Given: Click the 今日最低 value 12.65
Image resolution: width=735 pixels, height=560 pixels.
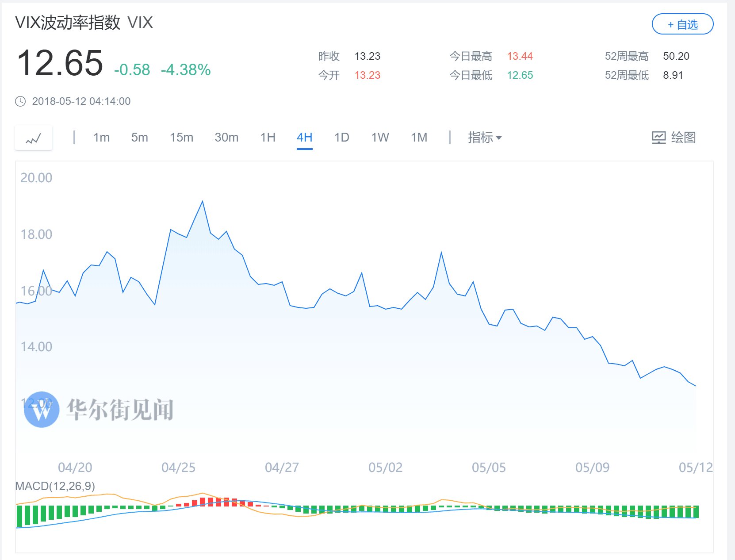Looking at the screenshot, I should 520,75.
